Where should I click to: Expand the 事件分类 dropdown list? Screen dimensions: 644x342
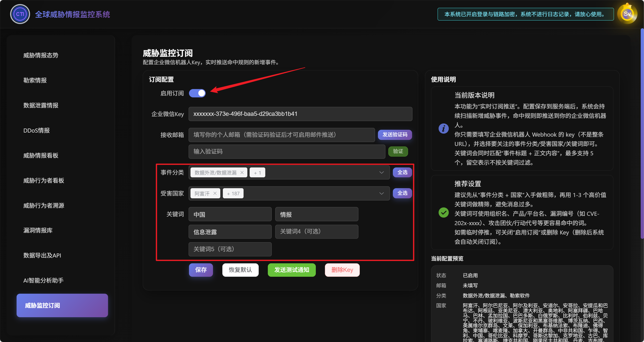381,172
